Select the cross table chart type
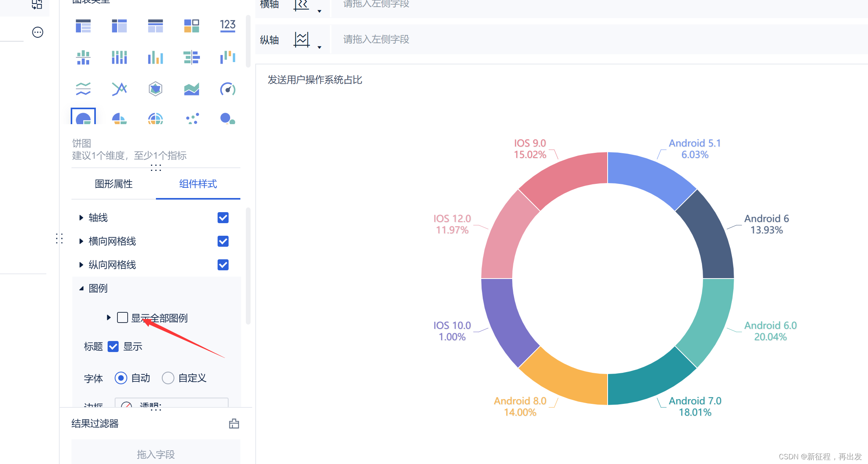This screenshot has height=464, width=868. tap(119, 26)
